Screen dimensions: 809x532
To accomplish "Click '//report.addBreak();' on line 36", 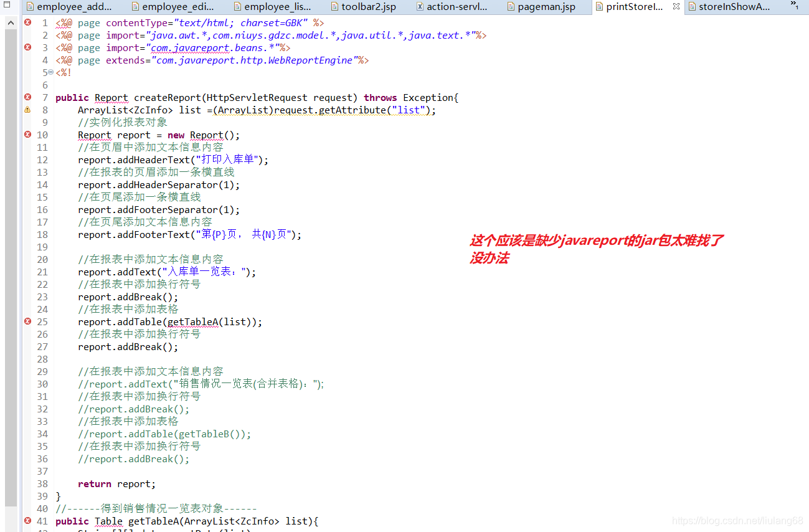I will [x=134, y=459].
